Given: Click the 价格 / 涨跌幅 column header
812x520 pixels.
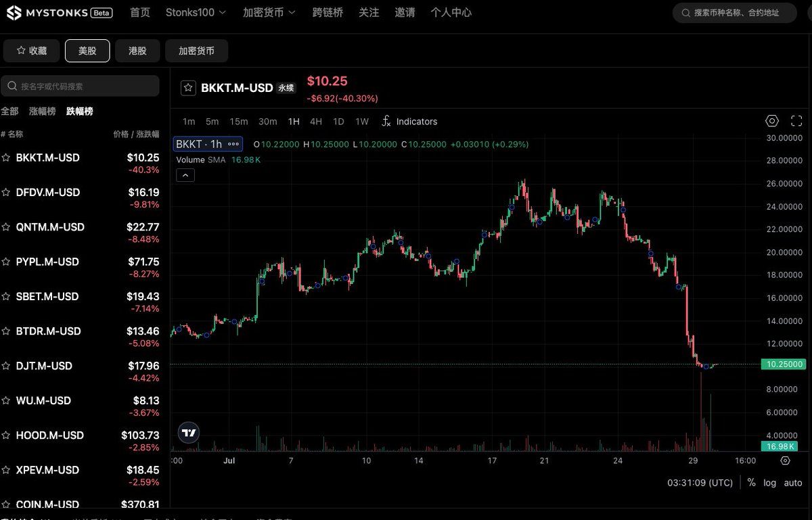Looking at the screenshot, I should tap(136, 135).
